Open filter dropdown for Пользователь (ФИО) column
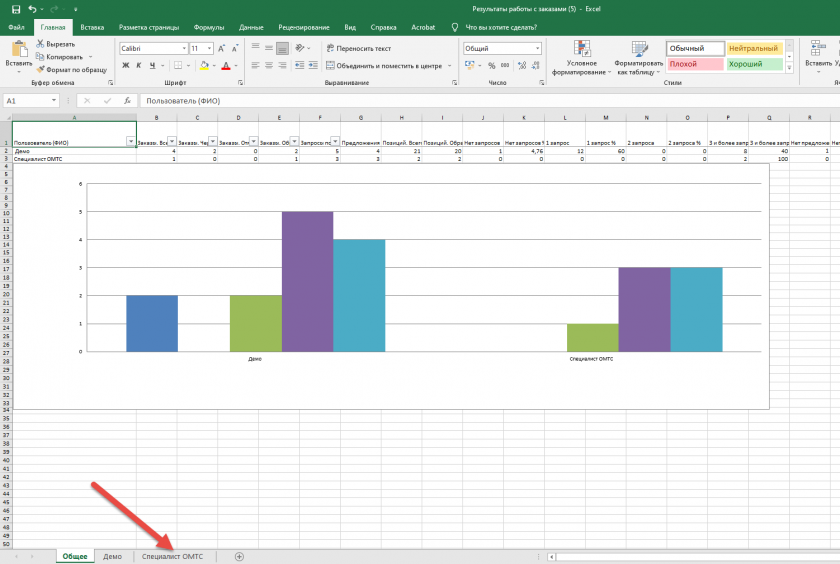Image resolution: width=840 pixels, height=564 pixels. 130,142
